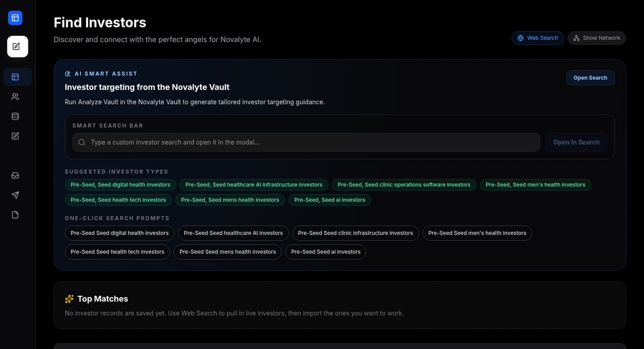Click the pencil-square icon below the database icon
The width and height of the screenshot is (644, 349).
pyautogui.click(x=15, y=136)
